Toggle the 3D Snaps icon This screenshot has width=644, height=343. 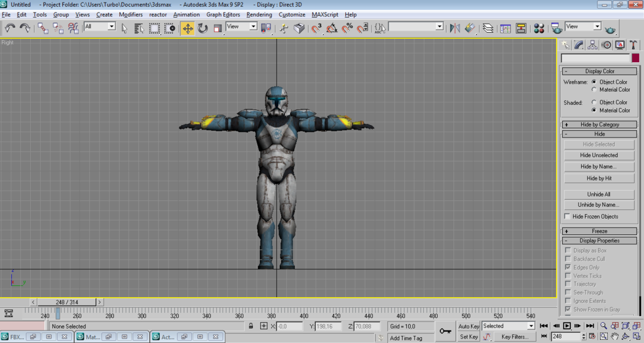pos(316,28)
